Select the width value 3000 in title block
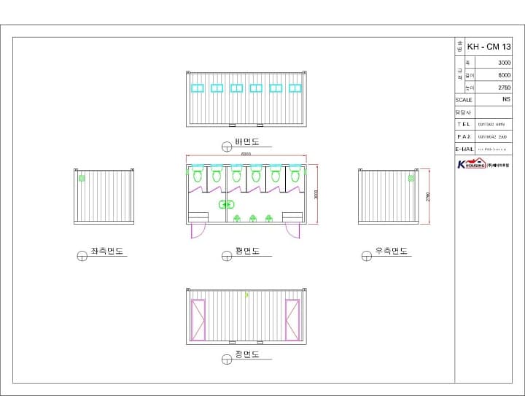This screenshot has height=420, width=525. click(x=505, y=63)
